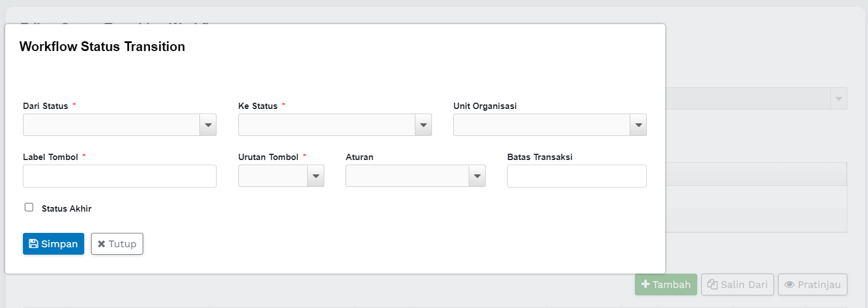Viewport: 868px width, 308px height.
Task: Click into the Batas Transaksi input
Action: (576, 176)
